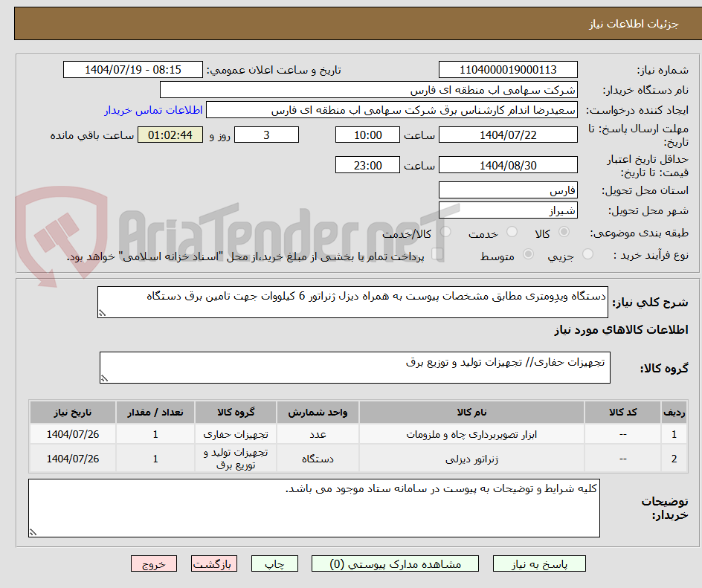Select the جزیی purchase process option
Viewport: 702px width, 588px height.
(587, 253)
